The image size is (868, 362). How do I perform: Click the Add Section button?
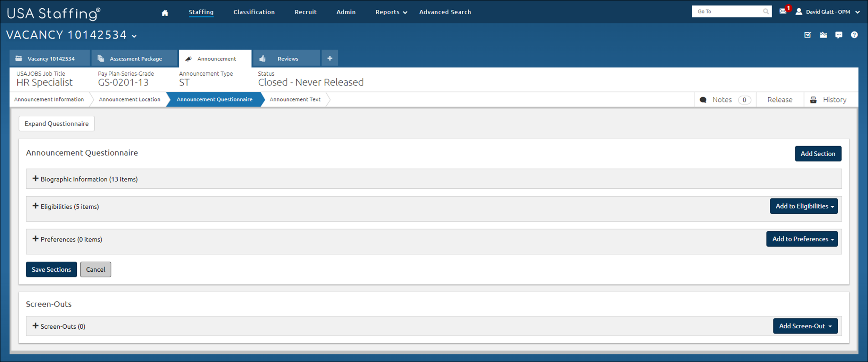tap(818, 154)
